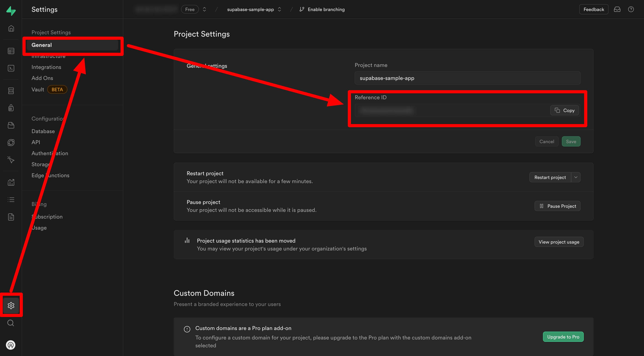Open Database configuration page
This screenshot has height=356, width=644.
pyautogui.click(x=43, y=131)
